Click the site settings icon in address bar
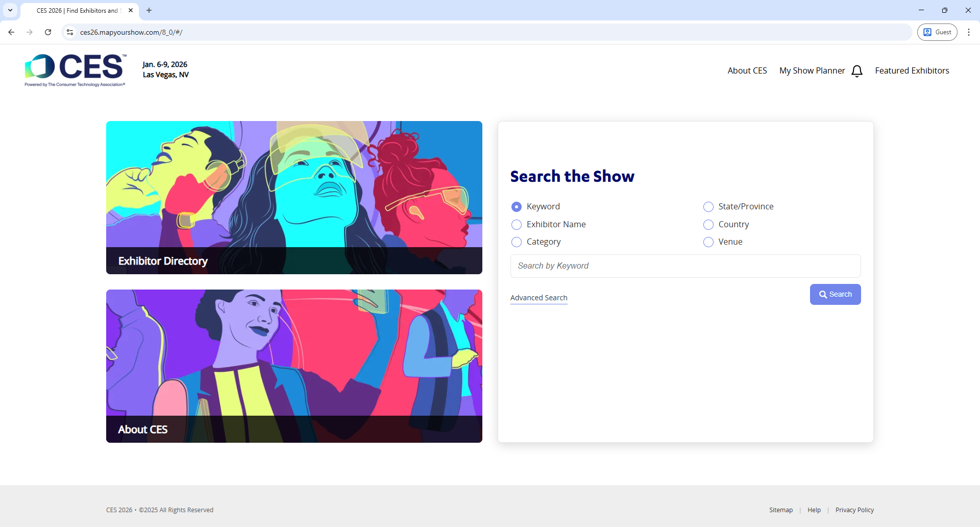Screen dimensions: 980x527 (x=69, y=32)
